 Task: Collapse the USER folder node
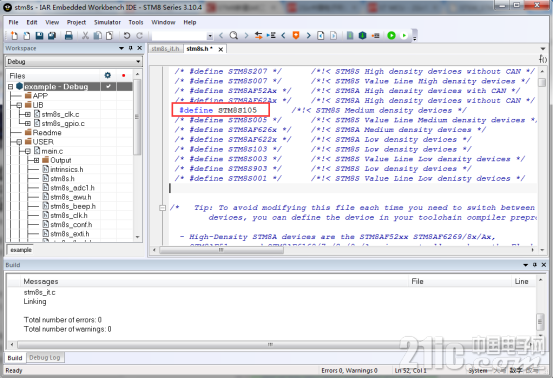pyautogui.click(x=19, y=142)
